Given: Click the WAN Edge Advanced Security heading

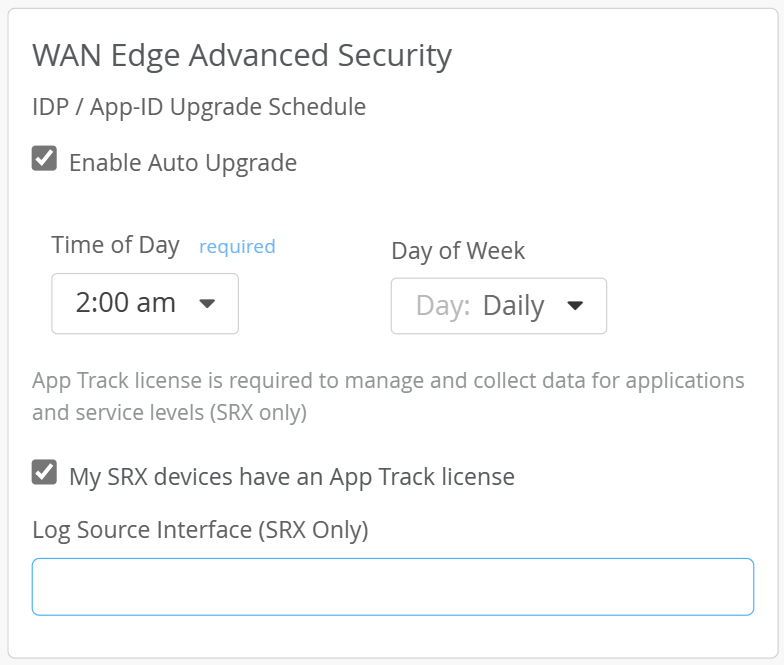Looking at the screenshot, I should click(x=242, y=55).
